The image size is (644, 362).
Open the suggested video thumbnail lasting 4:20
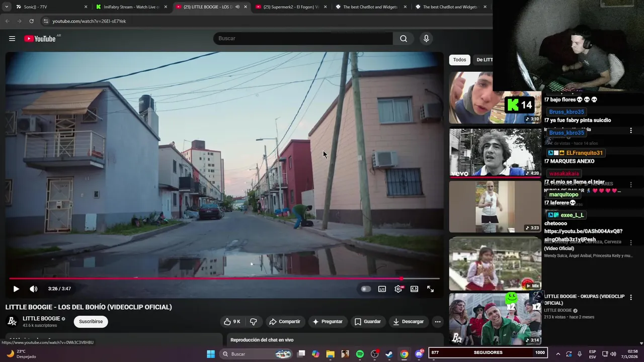tap(495, 153)
